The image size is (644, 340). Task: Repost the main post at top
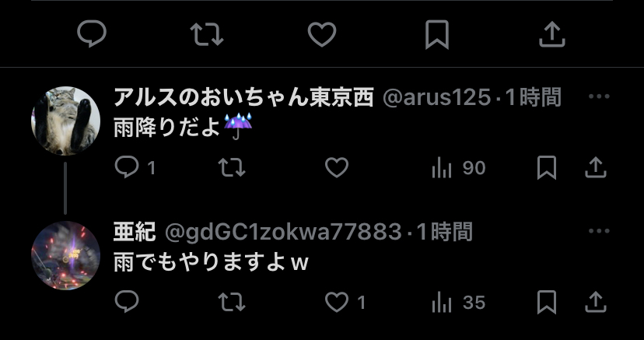pyautogui.click(x=207, y=34)
